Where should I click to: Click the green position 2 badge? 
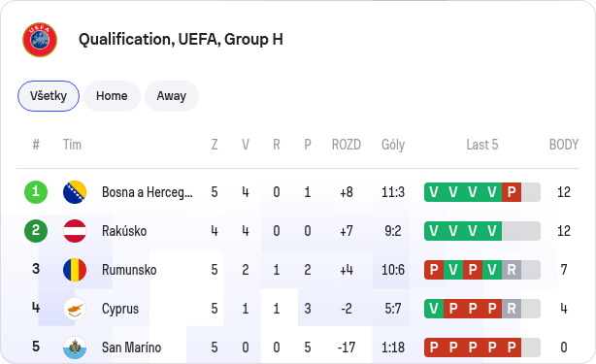pos(36,231)
